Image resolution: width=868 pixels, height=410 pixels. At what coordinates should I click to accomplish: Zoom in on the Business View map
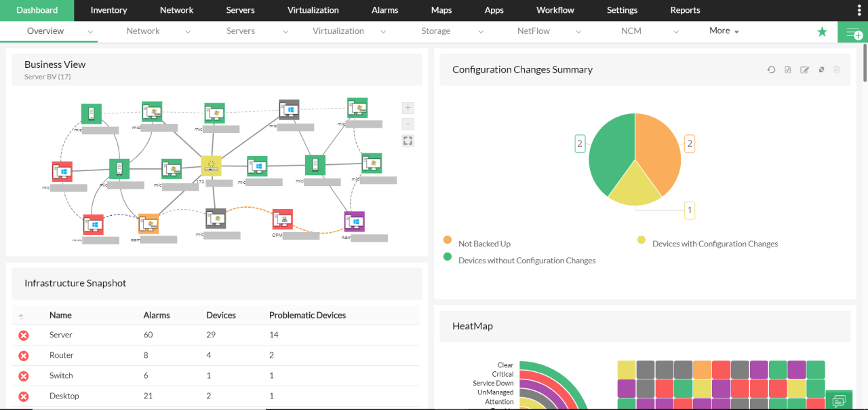[408, 107]
